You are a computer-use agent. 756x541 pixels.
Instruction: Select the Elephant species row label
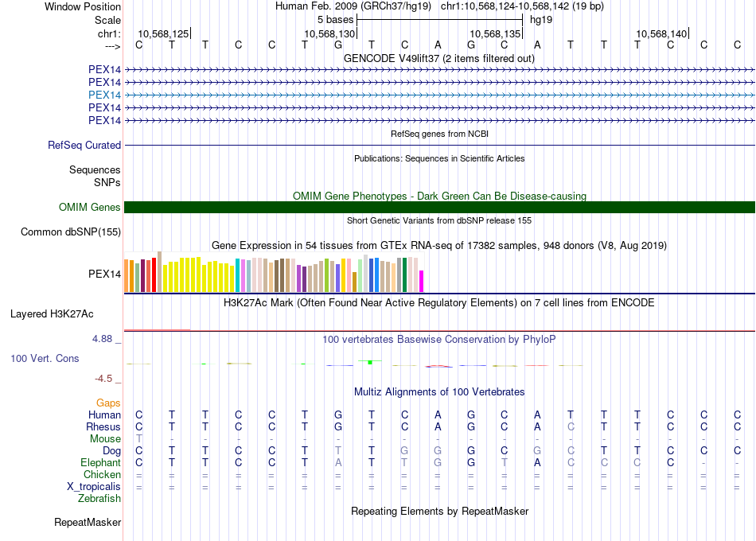click(x=100, y=463)
